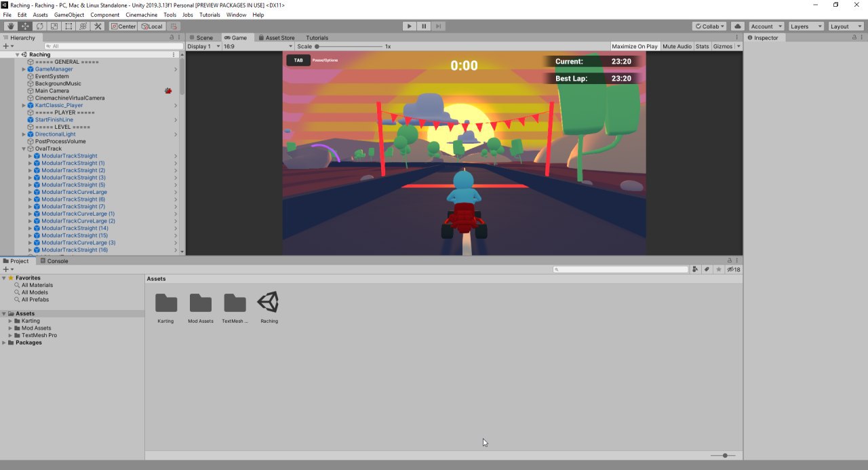This screenshot has width=868, height=470.
Task: Toggle Stats overlay in Game view
Action: (702, 46)
